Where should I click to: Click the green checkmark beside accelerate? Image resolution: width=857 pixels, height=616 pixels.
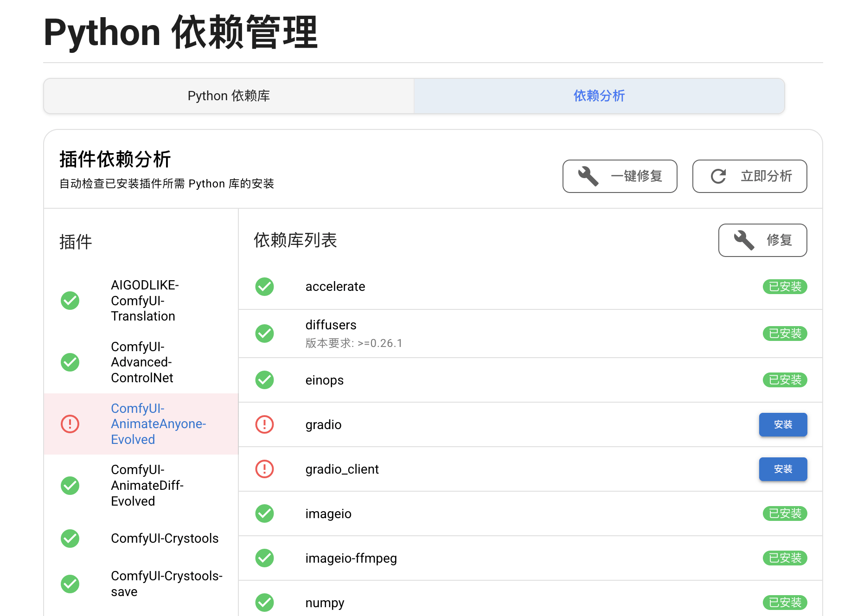coord(264,287)
